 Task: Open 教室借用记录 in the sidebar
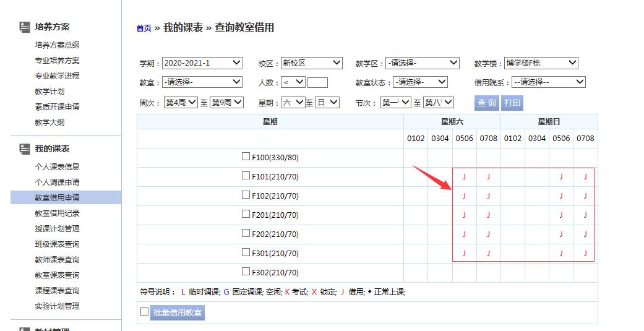[x=57, y=213]
